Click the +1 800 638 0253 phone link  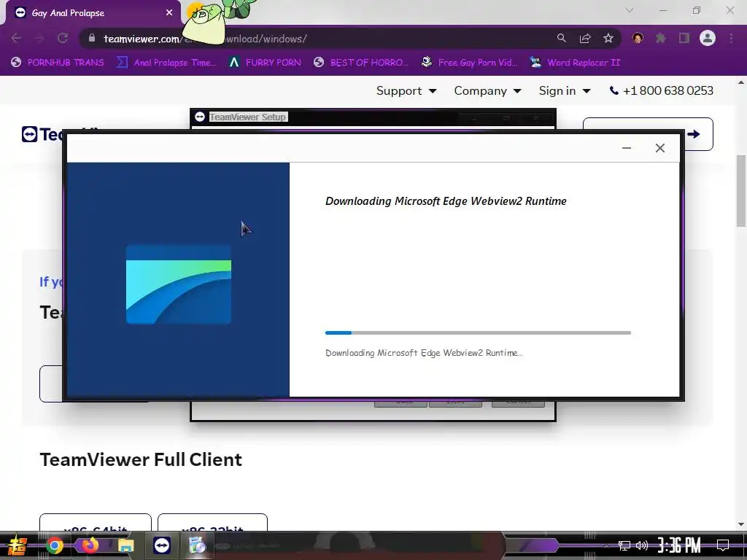(x=661, y=90)
